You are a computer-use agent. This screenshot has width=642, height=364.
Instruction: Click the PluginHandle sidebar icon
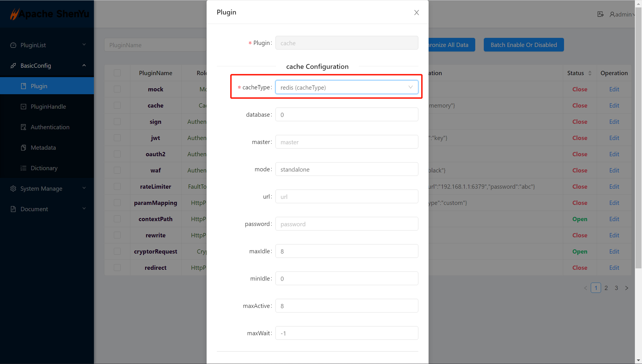(24, 107)
